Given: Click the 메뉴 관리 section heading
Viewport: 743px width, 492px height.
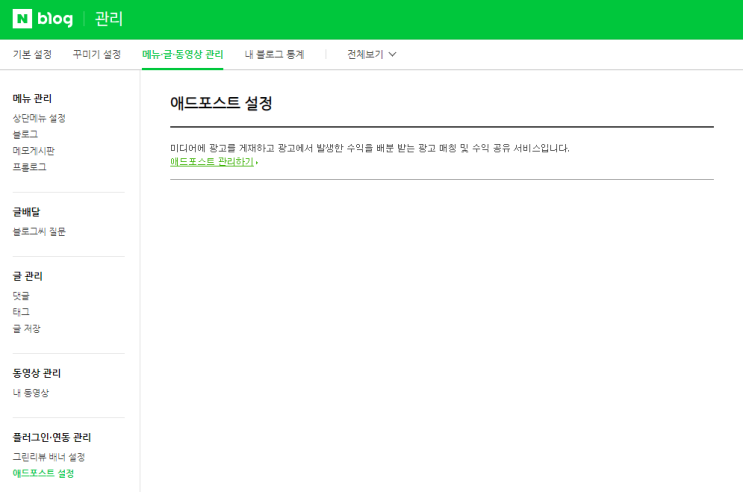Looking at the screenshot, I should tap(32, 99).
